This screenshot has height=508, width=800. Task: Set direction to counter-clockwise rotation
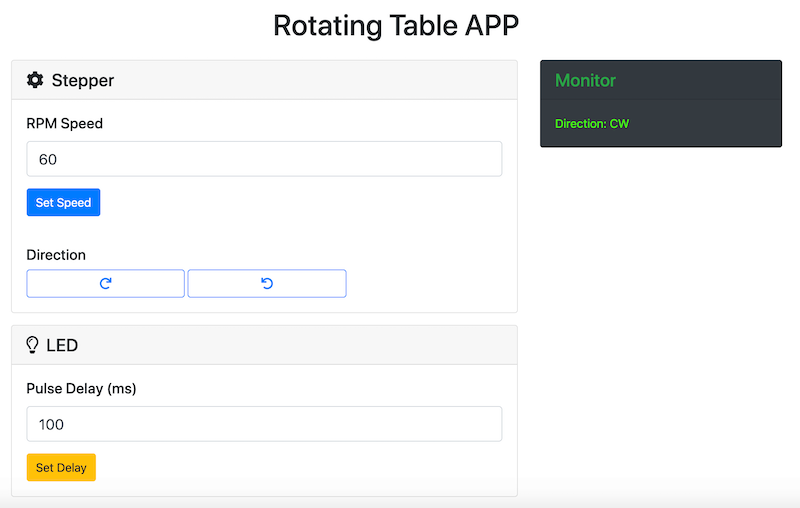click(x=267, y=284)
